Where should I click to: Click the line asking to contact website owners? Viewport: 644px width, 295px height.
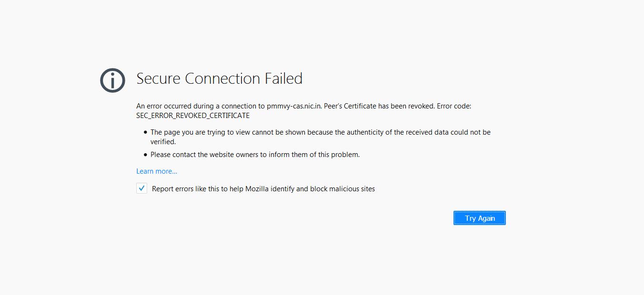(x=255, y=154)
